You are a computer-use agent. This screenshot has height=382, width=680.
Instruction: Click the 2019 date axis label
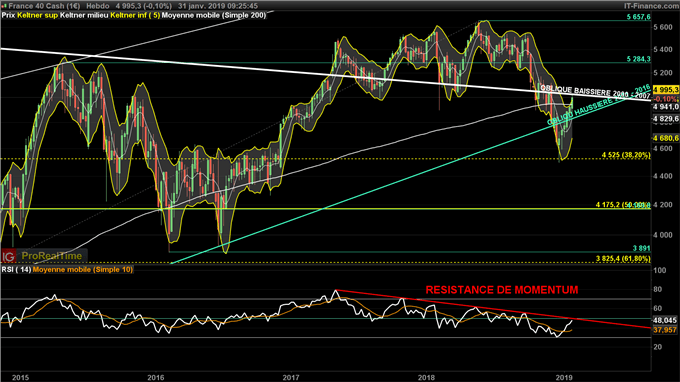pos(564,377)
